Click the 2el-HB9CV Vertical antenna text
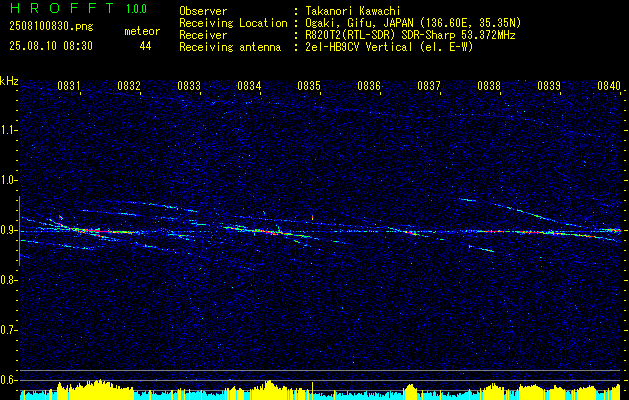The width and height of the screenshot is (629, 400). [x=389, y=47]
